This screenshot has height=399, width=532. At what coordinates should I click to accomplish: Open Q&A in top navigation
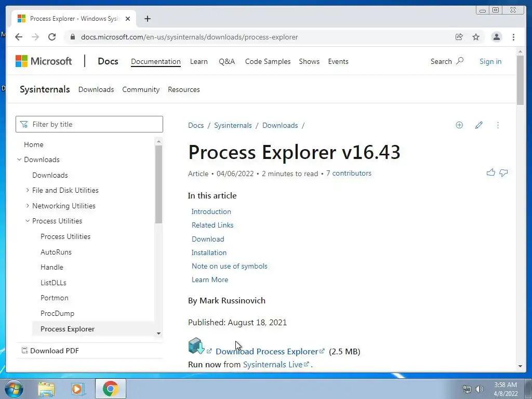coord(227,61)
